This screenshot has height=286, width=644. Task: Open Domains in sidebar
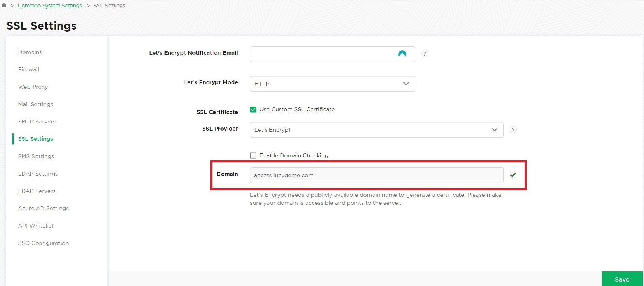tap(30, 52)
